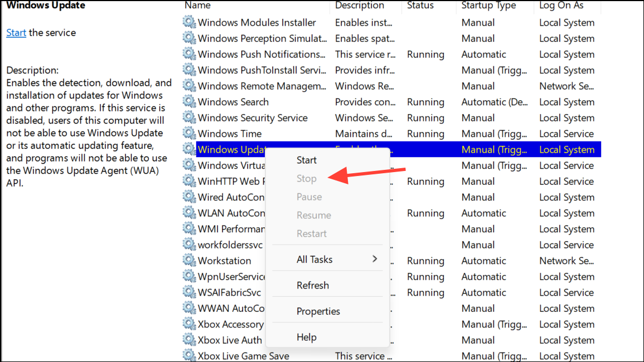Sort by the Startup Type column header
The image size is (644, 362).
click(487, 6)
